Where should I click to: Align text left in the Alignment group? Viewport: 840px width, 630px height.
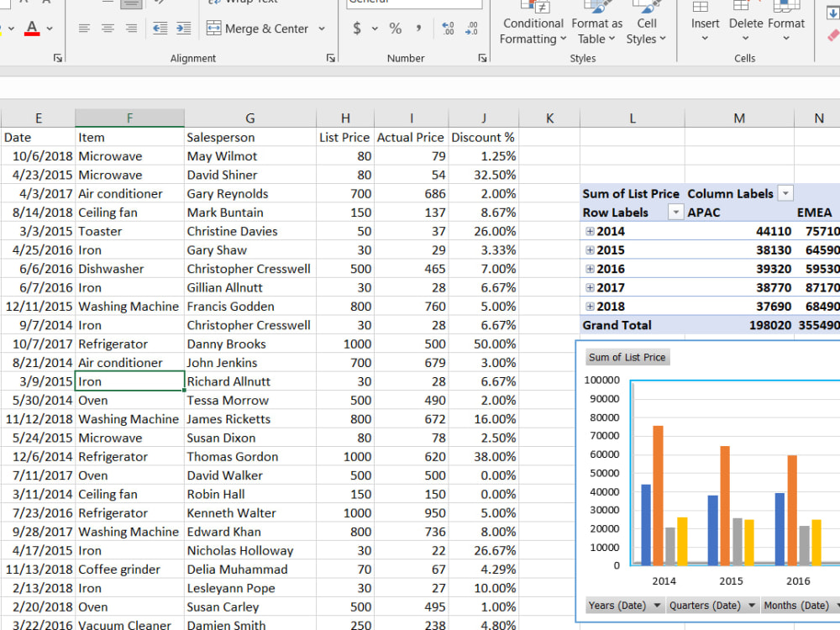coord(84,29)
